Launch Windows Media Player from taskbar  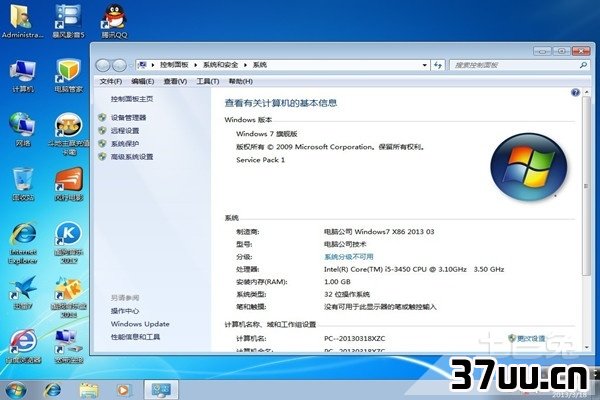123,390
